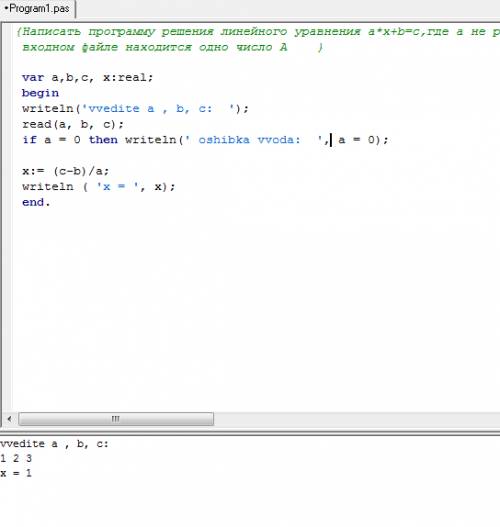Click the 'x:real' declaration text

click(x=128, y=78)
